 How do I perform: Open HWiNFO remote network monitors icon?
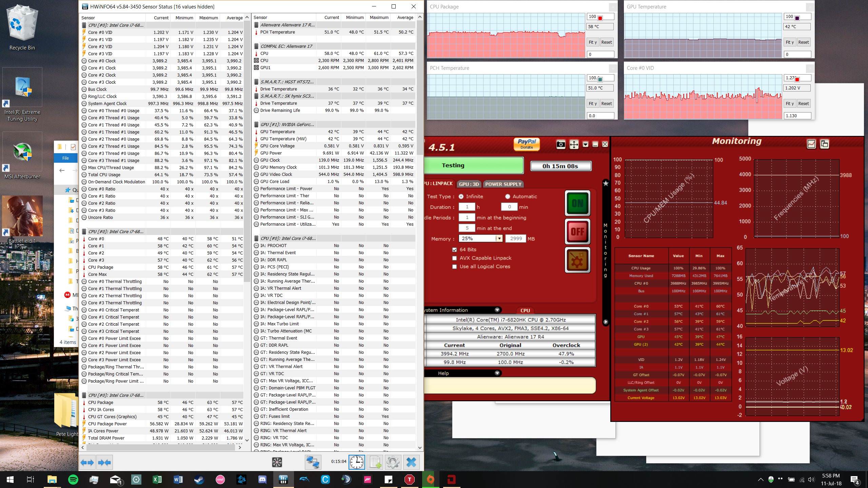point(312,462)
